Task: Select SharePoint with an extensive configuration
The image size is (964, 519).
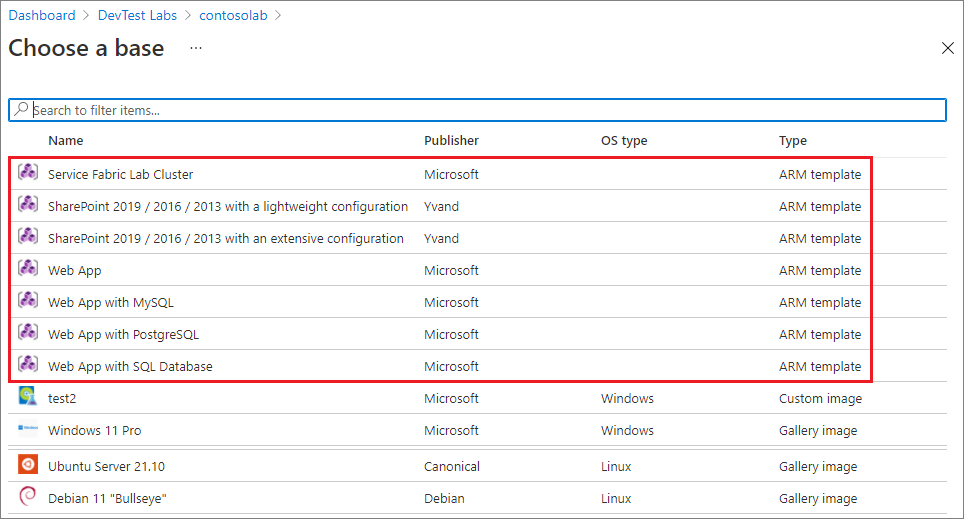Action: click(226, 239)
